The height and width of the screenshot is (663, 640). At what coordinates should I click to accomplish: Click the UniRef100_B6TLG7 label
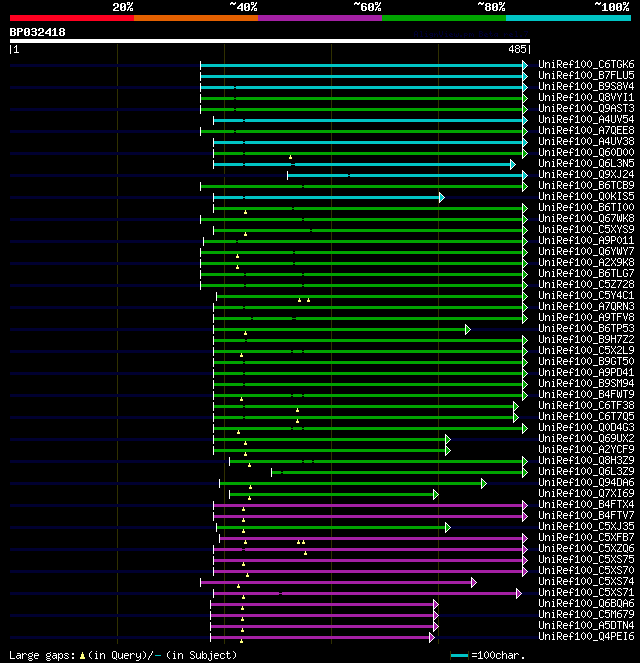(586, 273)
